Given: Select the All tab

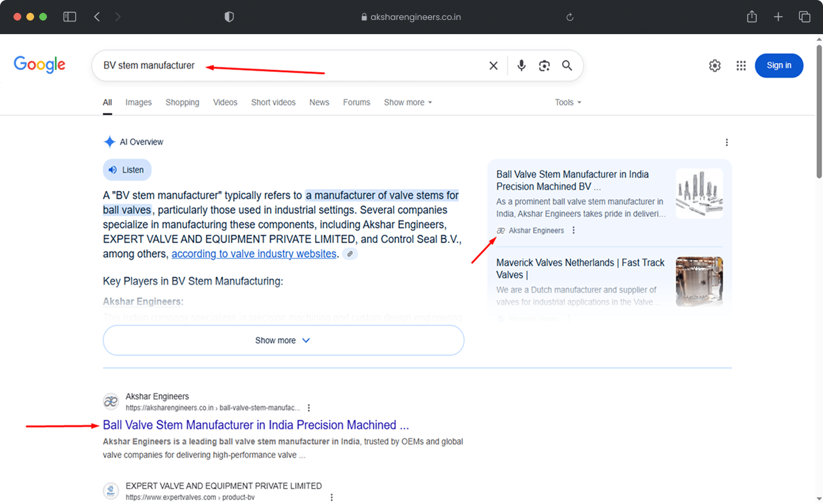Looking at the screenshot, I should click(x=107, y=102).
